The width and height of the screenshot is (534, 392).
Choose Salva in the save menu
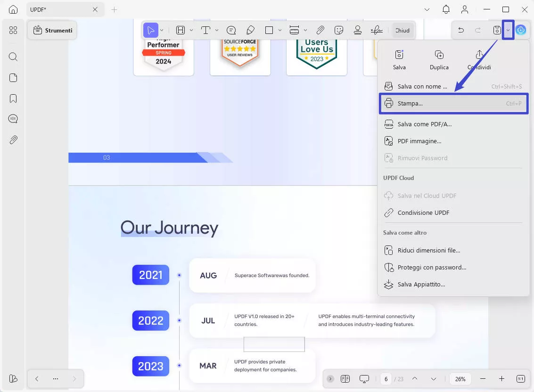tap(399, 59)
